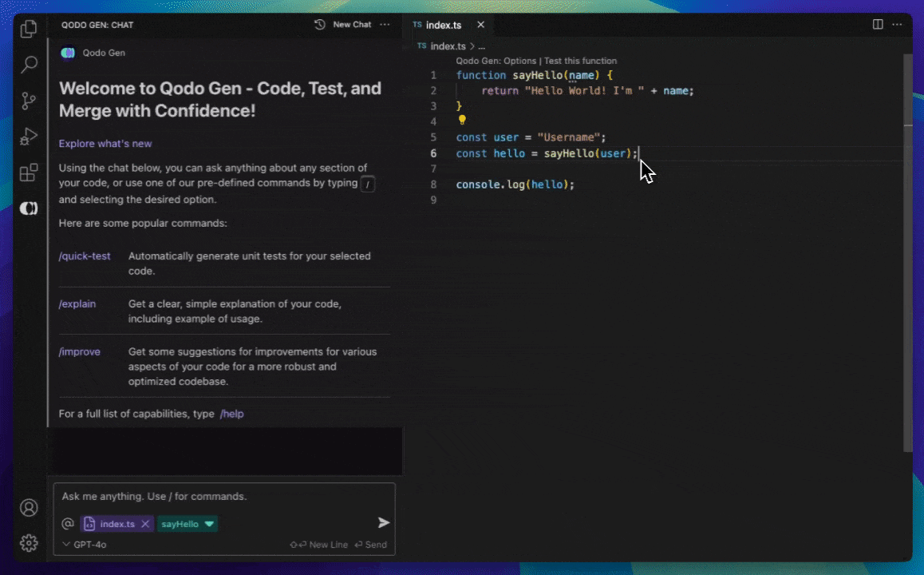Click the @ add context icon
This screenshot has height=575, width=924.
pos(68,524)
